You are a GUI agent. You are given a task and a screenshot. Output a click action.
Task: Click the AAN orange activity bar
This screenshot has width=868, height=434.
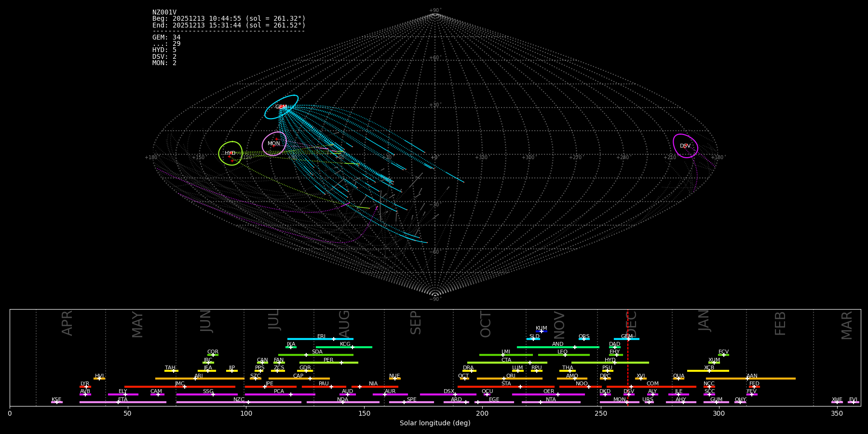(772, 379)
